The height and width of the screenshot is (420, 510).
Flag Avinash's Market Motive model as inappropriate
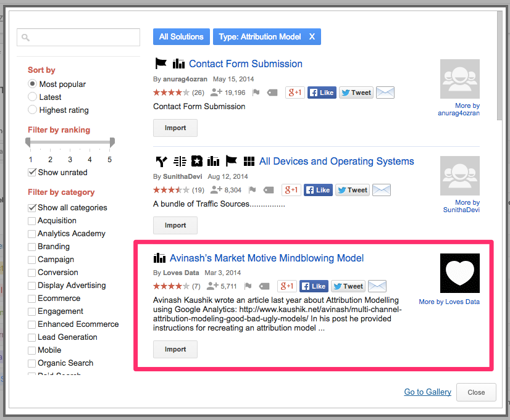248,286
